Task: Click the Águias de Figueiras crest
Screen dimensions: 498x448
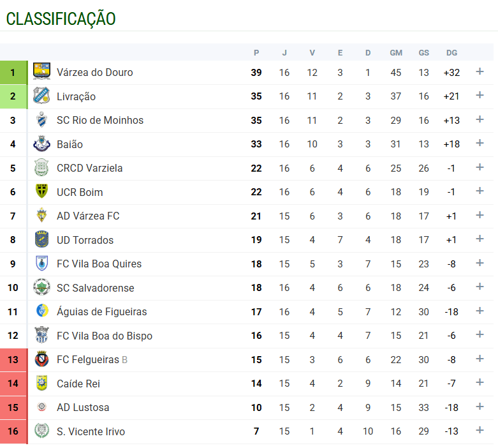Action: click(x=41, y=311)
